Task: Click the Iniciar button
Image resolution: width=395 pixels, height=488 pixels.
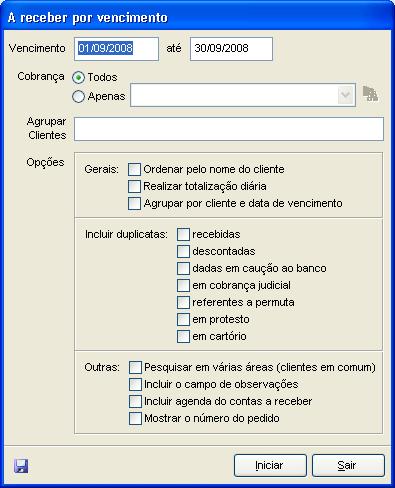Action: pyautogui.click(x=270, y=465)
